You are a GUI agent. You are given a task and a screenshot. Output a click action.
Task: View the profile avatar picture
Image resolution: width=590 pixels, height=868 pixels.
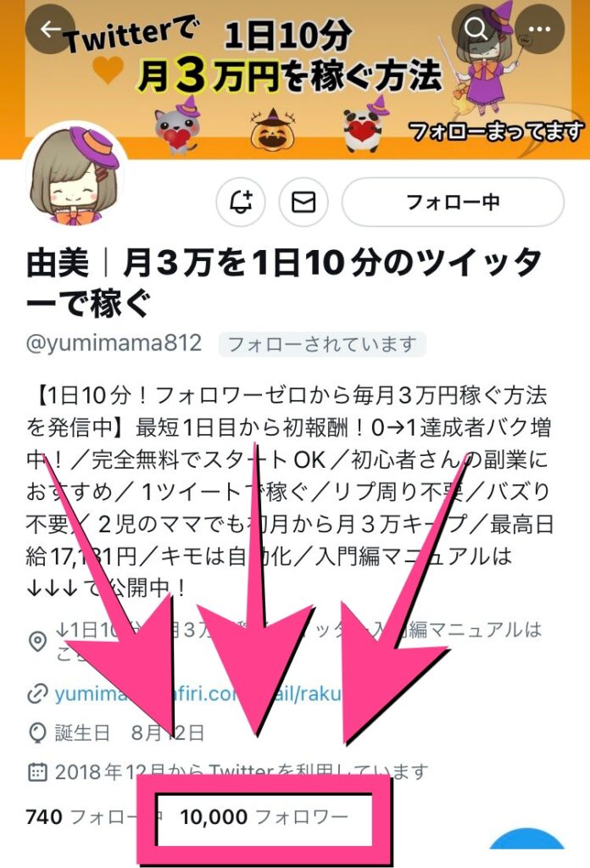(74, 175)
